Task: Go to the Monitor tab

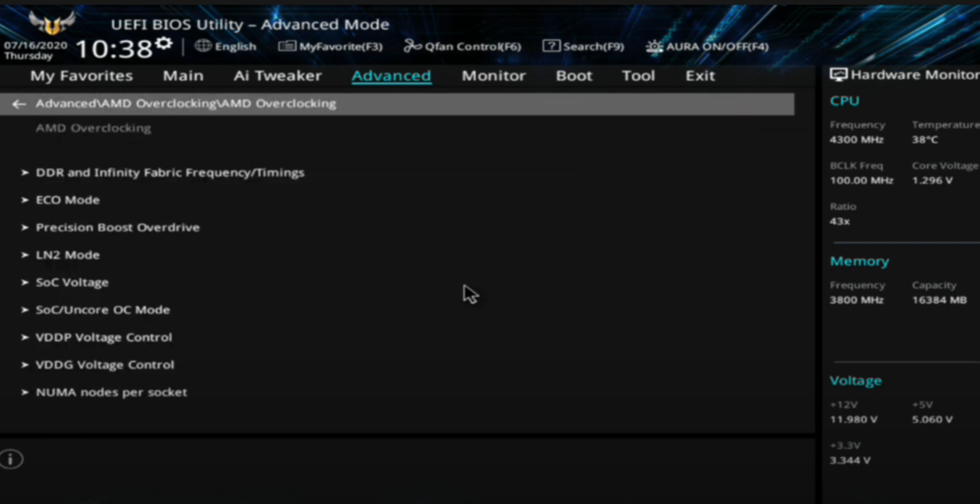Action: [x=494, y=76]
